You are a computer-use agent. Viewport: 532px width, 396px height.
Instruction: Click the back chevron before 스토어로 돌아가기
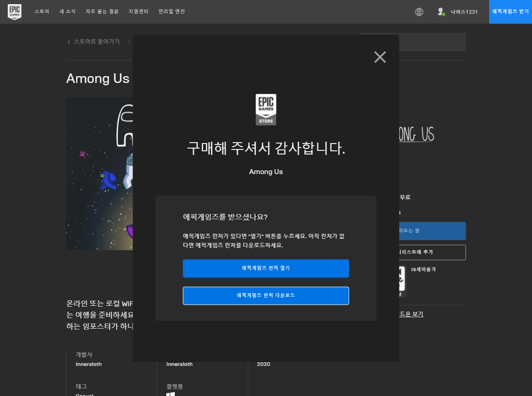click(x=68, y=42)
